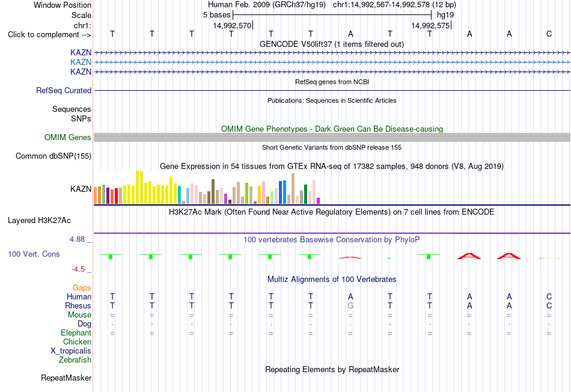571x392 pixels.
Task: Select the light blue KAZN transcript label
Action: [81, 62]
